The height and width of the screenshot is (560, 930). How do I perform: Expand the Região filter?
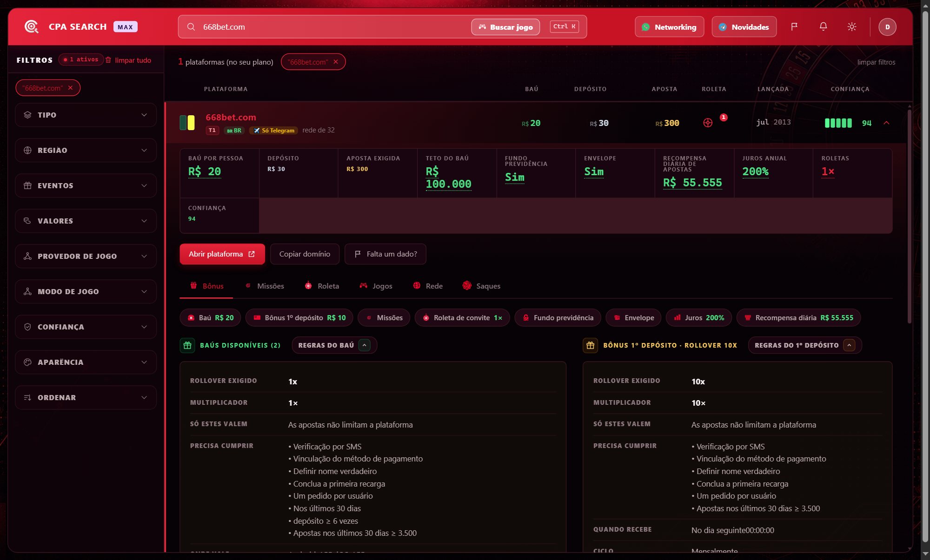86,150
